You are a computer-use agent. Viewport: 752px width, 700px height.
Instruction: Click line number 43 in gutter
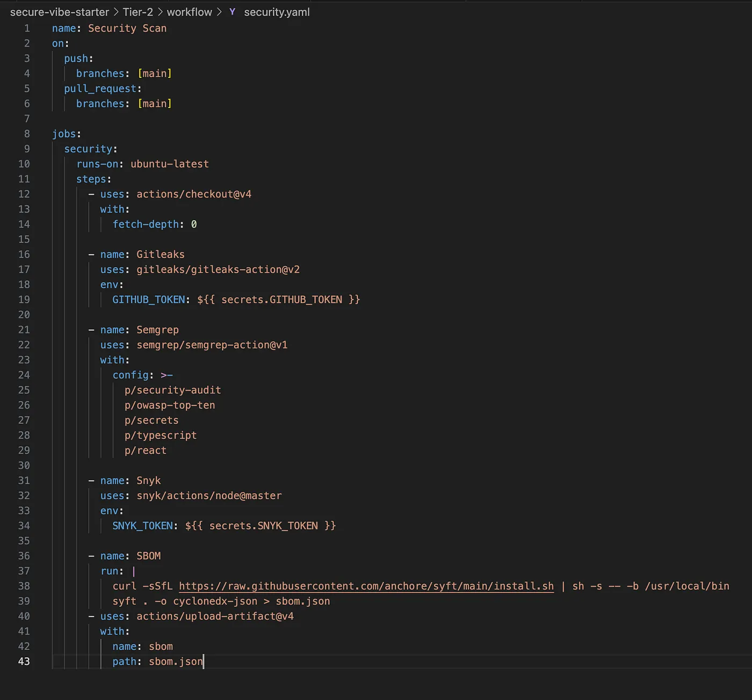tap(24, 661)
